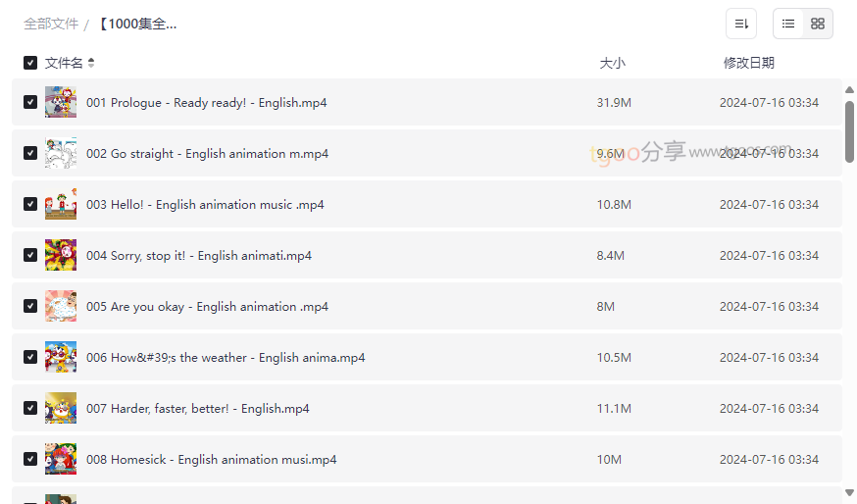Click the 文件名 column header
The width and height of the screenshot is (857, 504).
64,63
